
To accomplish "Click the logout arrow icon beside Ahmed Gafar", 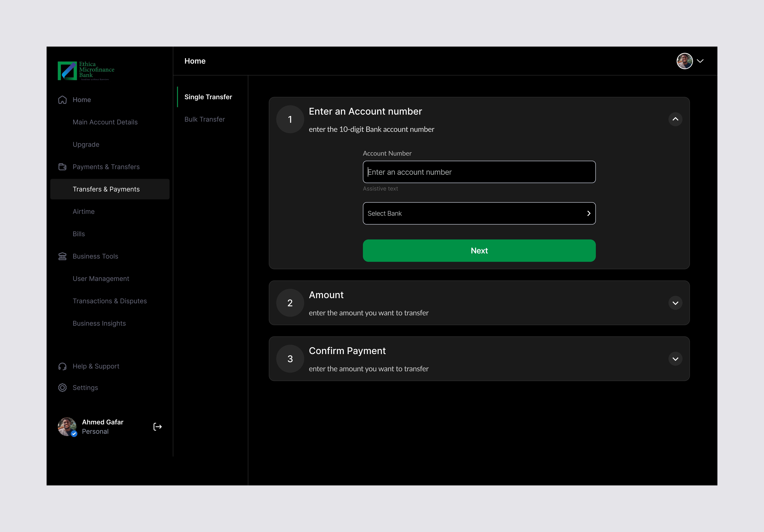I will click(157, 427).
